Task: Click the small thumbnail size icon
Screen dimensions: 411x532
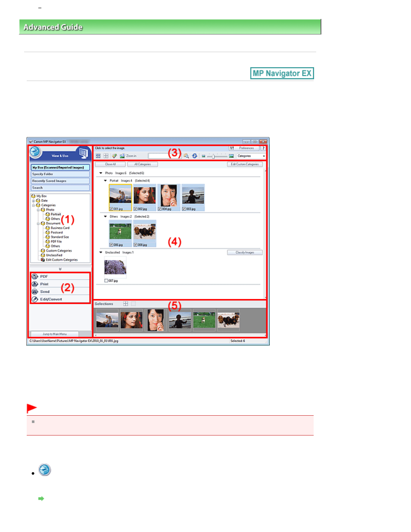Action: tap(203, 156)
